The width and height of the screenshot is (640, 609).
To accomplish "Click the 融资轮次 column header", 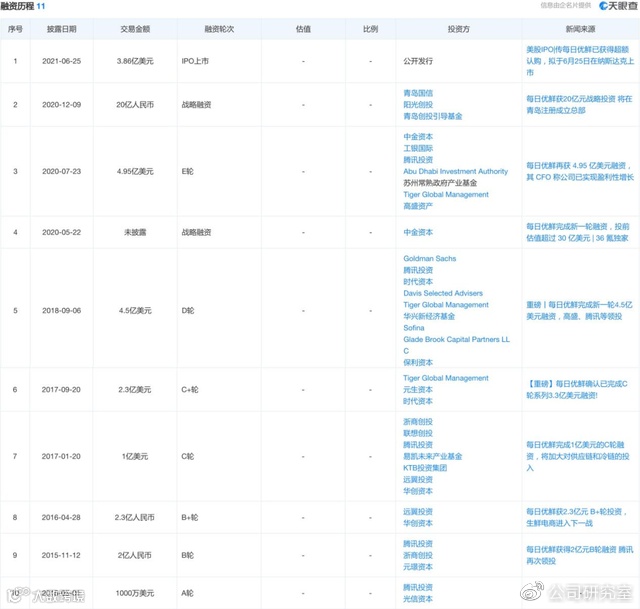I will [x=219, y=29].
